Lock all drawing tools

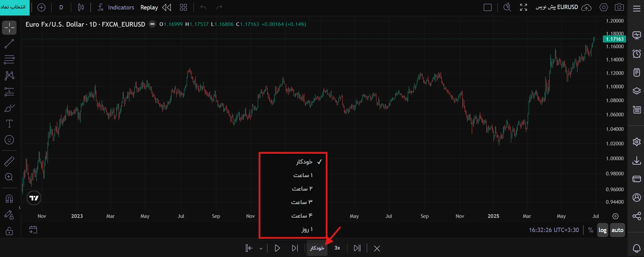(9, 231)
